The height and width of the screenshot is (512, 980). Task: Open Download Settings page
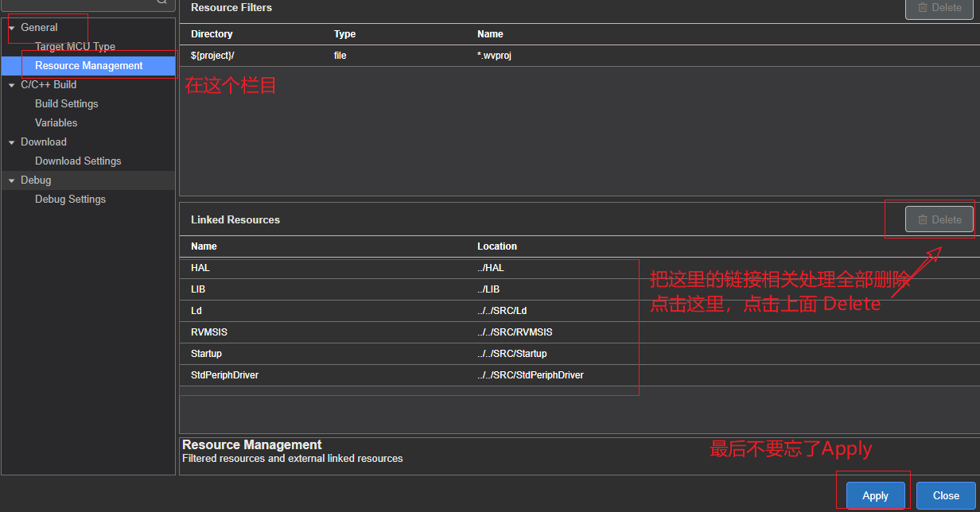click(78, 161)
